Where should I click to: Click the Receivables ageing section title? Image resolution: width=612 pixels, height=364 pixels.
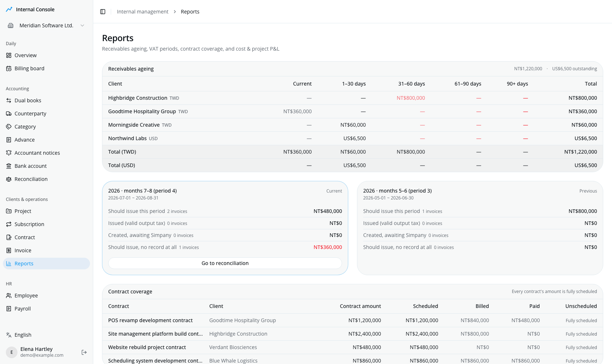click(131, 69)
